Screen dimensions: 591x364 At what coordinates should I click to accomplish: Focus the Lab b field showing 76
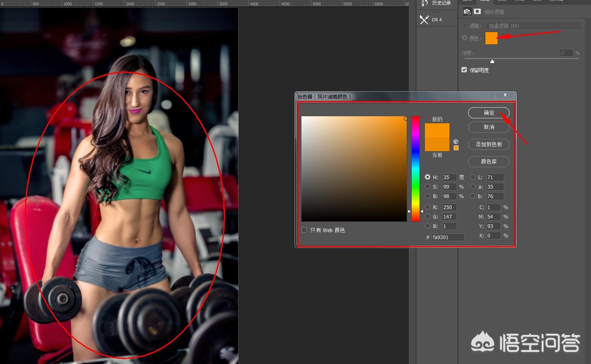[495, 196]
